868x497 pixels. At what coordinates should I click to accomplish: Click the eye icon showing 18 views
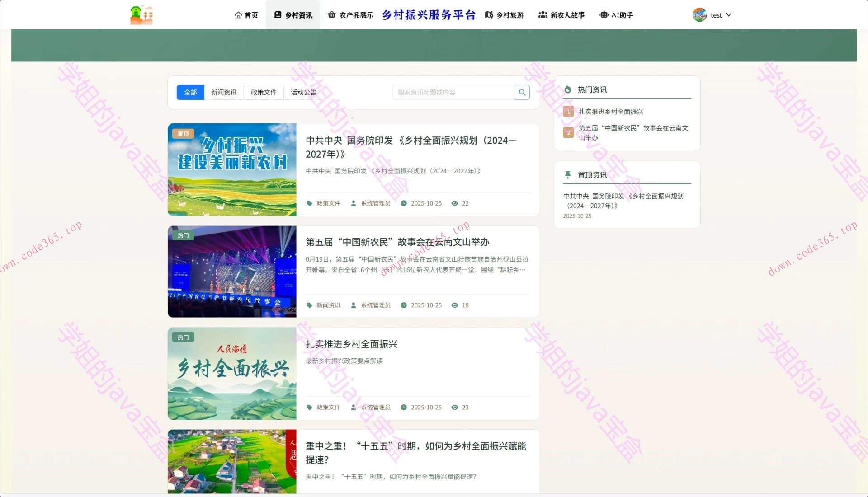click(x=455, y=305)
